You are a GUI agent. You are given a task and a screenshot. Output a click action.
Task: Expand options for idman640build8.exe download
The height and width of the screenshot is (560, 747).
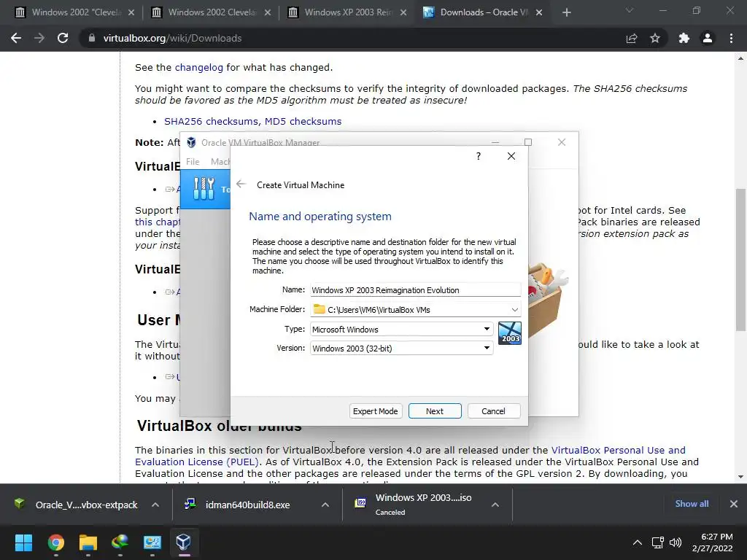point(325,505)
